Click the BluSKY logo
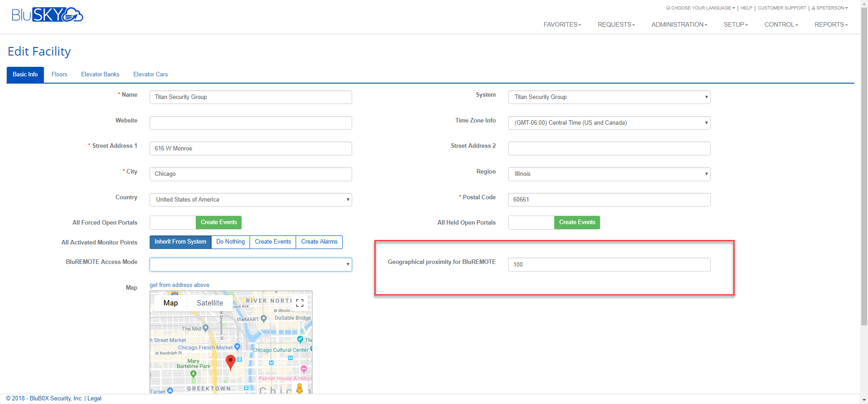868x404 pixels. 47,15
